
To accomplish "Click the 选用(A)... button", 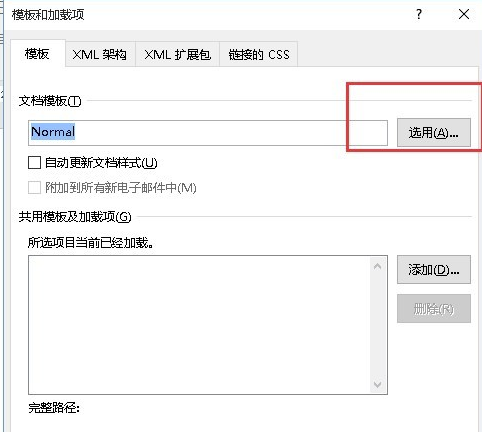I will [x=434, y=133].
